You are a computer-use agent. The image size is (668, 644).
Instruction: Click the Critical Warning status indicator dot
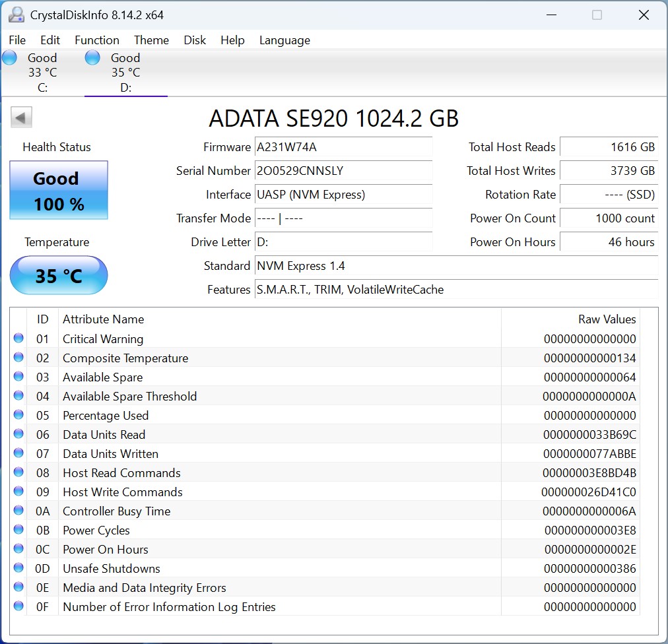18,338
